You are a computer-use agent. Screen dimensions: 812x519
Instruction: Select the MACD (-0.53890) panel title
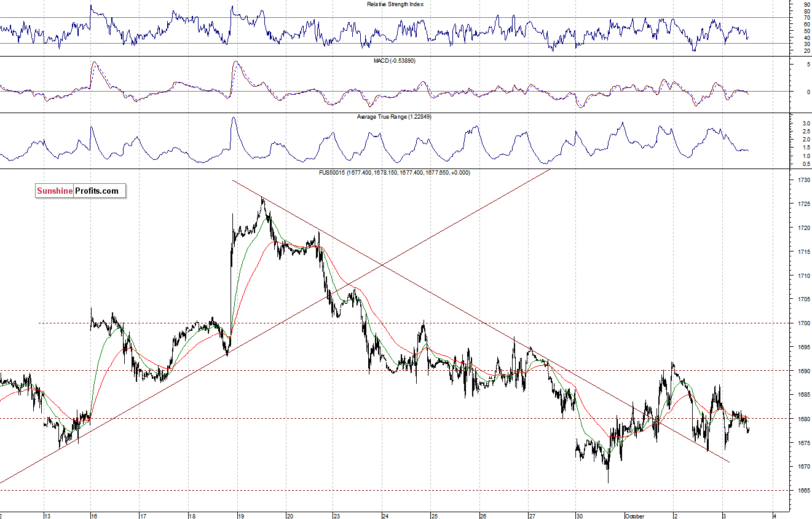click(395, 60)
